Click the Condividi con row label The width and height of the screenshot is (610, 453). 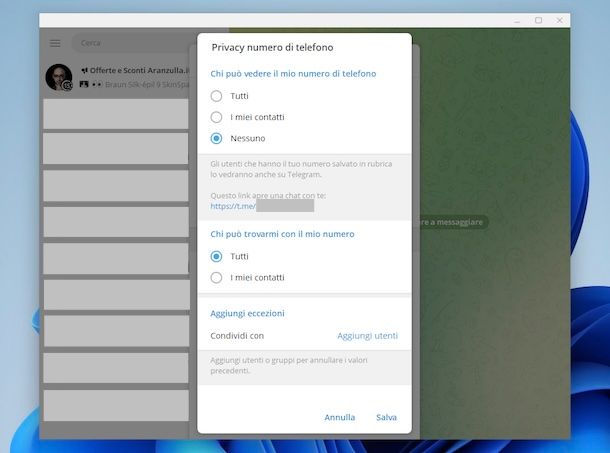[237, 335]
